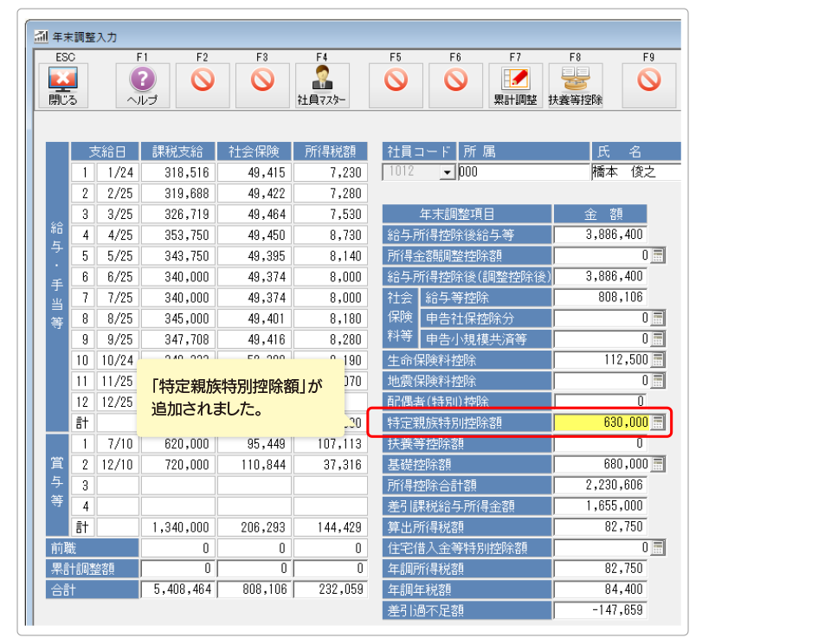Image resolution: width=831 pixels, height=644 pixels.
Task: Click calculator icon beside 所得金額調整控除額
Action: (x=658, y=255)
